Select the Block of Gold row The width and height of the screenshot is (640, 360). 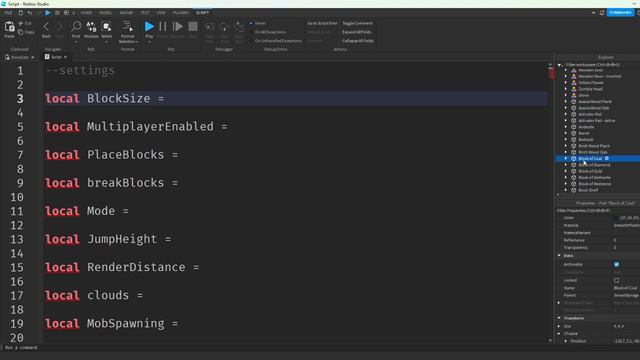[598, 171]
